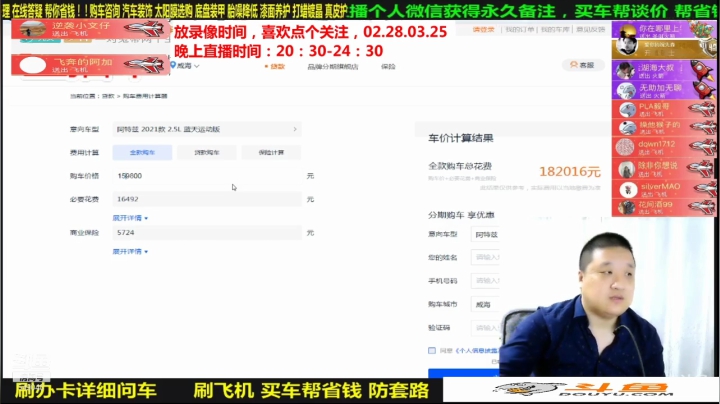Click the arrow in the 意向车型 selector
The height and width of the screenshot is (404, 720).
tap(295, 129)
